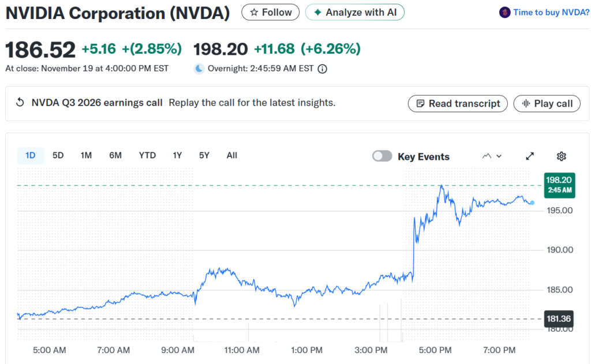591x364 pixels.
Task: Click the overnight info circle icon
Action: pos(323,69)
